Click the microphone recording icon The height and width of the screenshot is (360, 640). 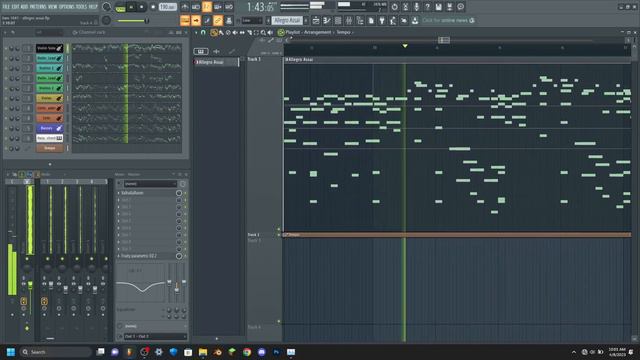pos(416,7)
